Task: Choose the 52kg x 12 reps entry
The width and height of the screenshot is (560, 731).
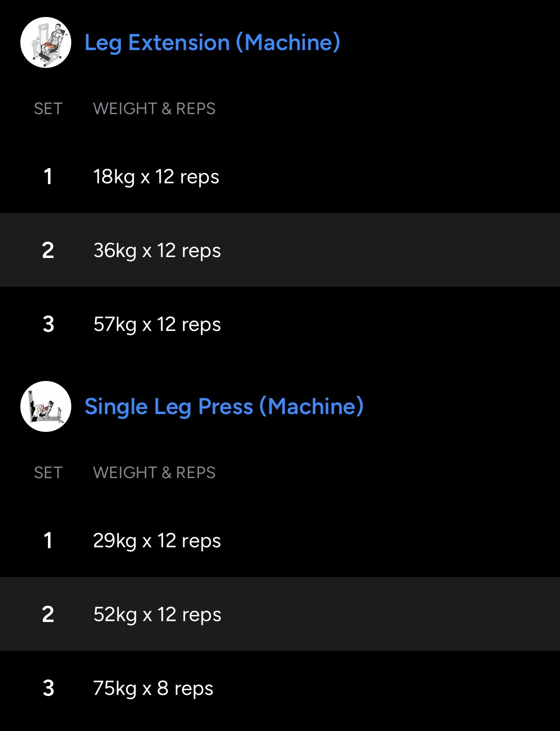Action: point(157,614)
